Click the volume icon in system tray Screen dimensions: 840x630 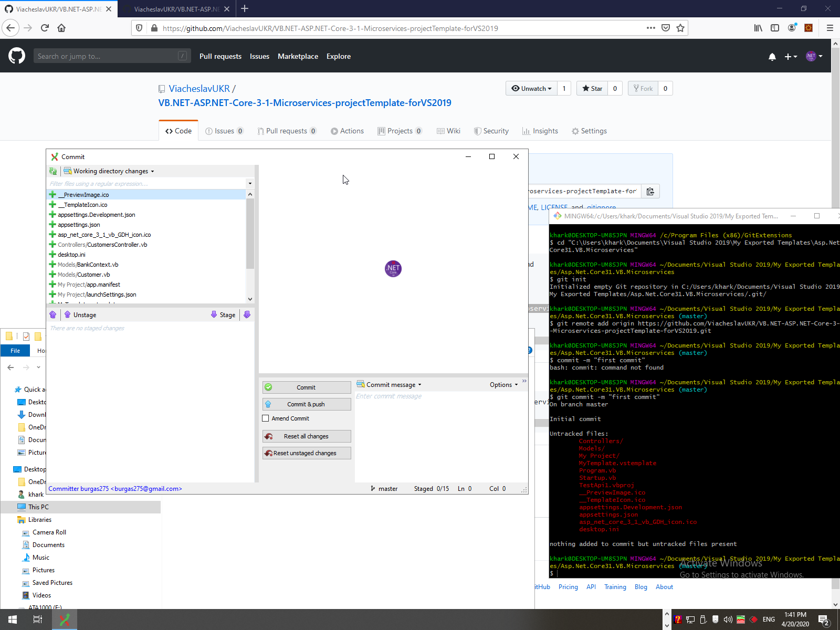728,619
